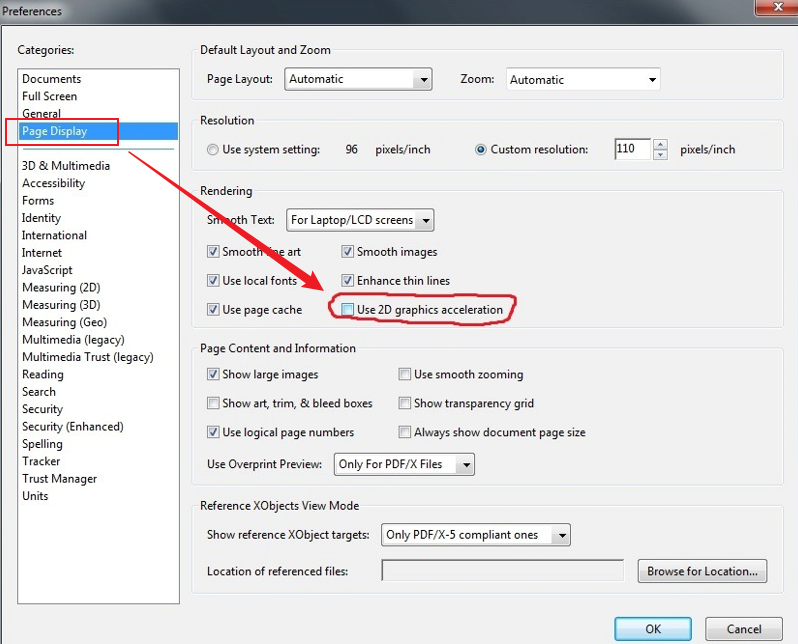The width and height of the screenshot is (798, 644).
Task: Choose the Custom resolution radio button
Action: coord(481,150)
